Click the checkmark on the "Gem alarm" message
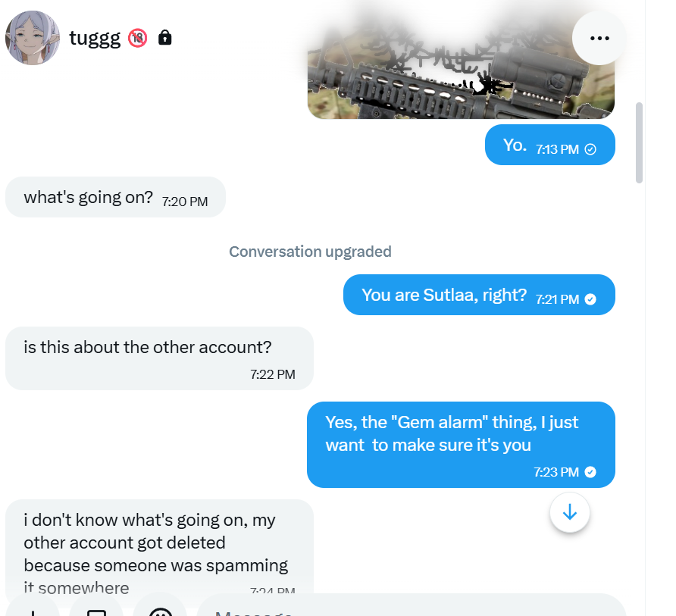This screenshot has height=616, width=676. 591,472
